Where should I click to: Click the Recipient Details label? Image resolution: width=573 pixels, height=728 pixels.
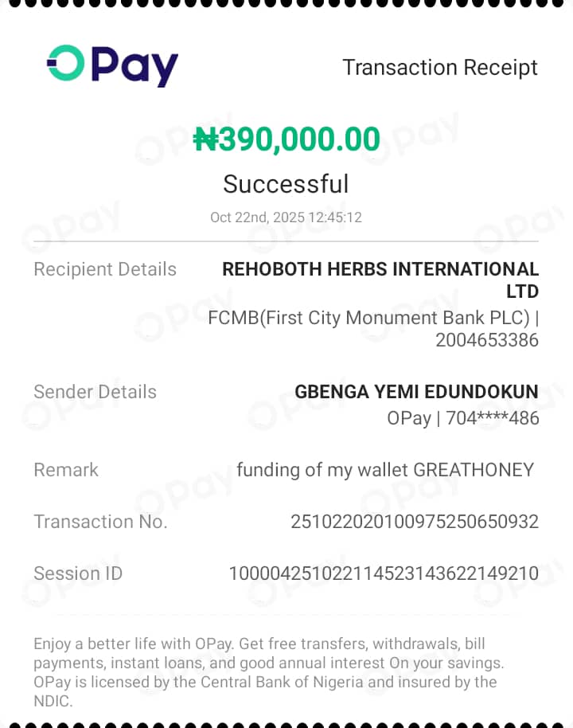point(105,269)
